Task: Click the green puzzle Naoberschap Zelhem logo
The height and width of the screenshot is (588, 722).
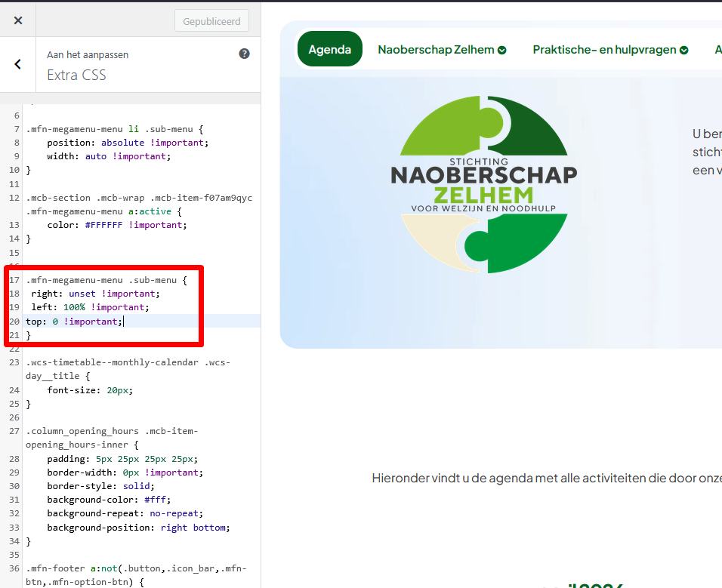Action: coord(483,184)
